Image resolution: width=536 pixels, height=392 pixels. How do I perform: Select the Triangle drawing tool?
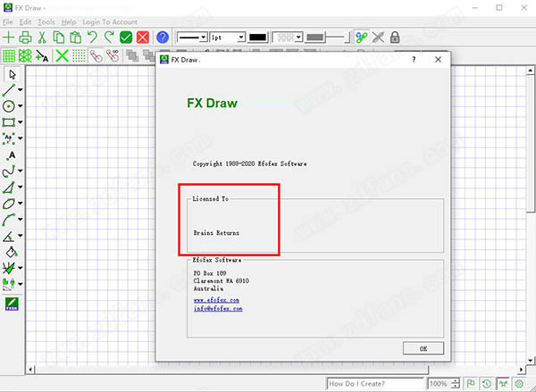9,187
